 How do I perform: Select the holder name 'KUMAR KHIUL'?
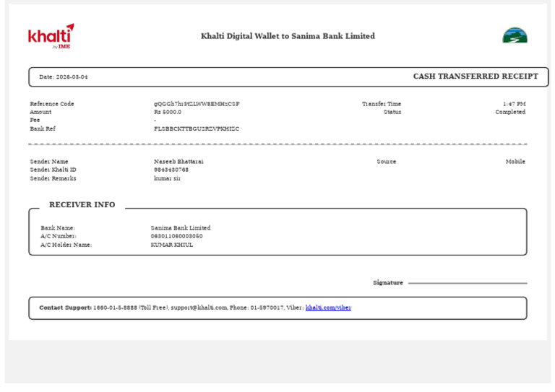(172, 245)
